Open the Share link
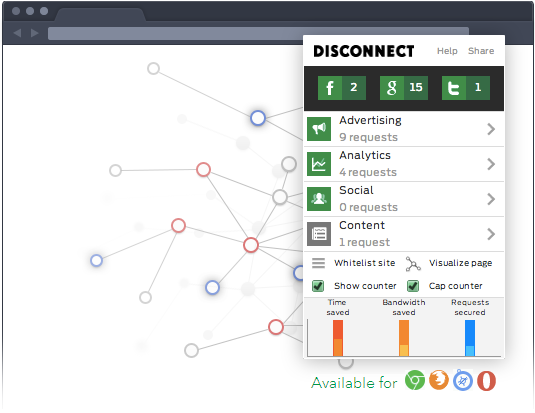 pos(481,51)
